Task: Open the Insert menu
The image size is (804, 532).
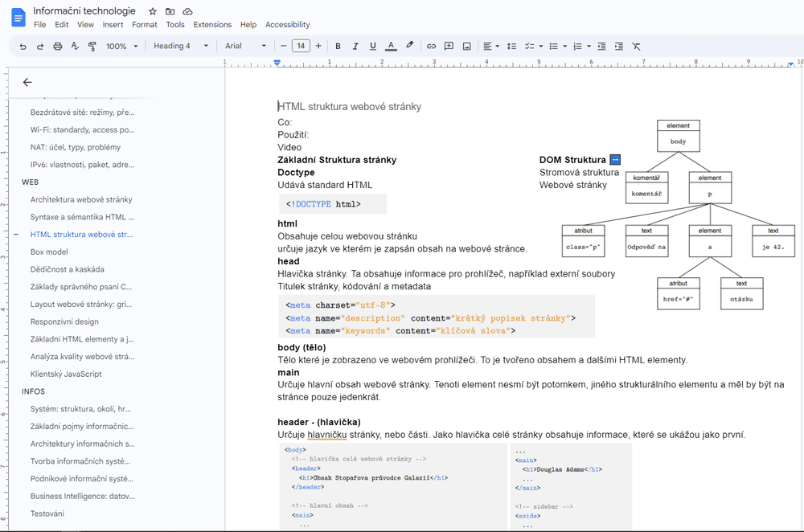Action: pos(113,25)
